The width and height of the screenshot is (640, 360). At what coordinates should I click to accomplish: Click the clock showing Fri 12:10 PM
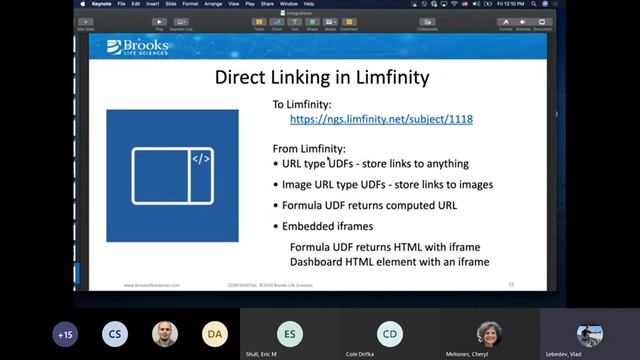(x=511, y=4)
